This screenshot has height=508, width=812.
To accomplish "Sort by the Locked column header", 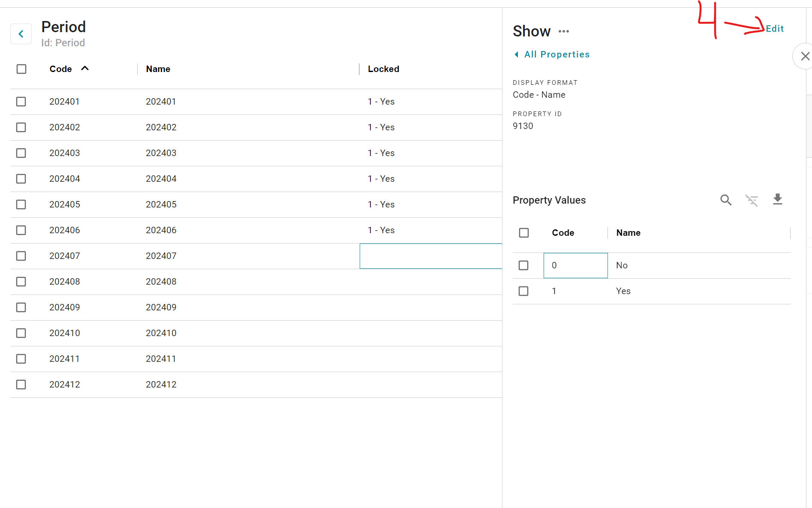I will (383, 69).
